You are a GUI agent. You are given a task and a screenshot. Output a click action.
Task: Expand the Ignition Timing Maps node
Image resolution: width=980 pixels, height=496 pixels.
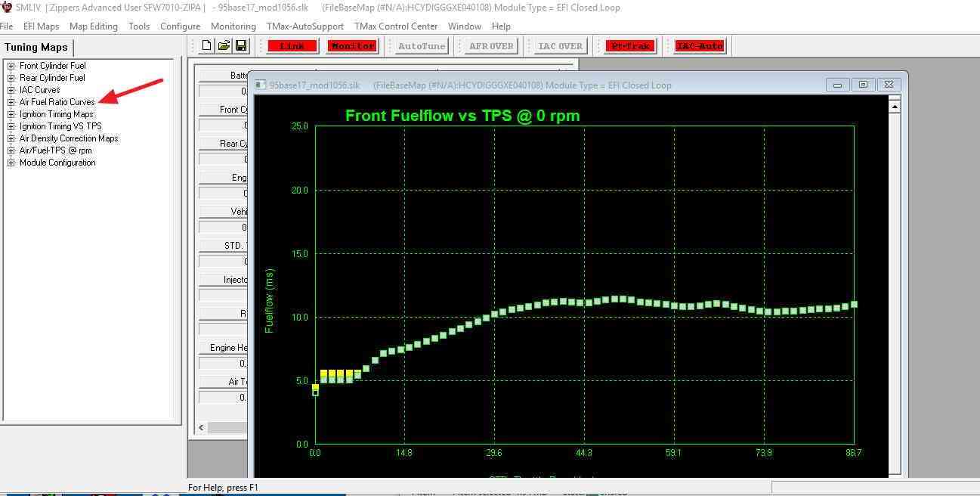pos(11,114)
